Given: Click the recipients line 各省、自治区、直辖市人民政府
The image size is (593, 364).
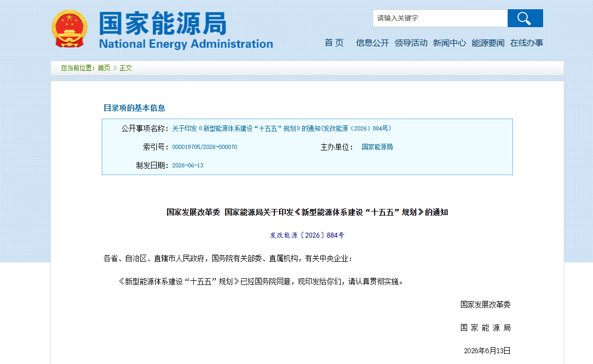Looking at the screenshot, I should [x=228, y=259].
